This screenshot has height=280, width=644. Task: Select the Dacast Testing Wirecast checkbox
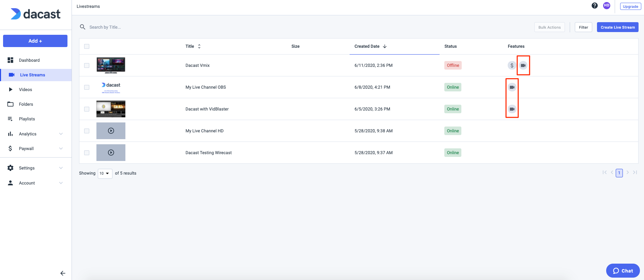(x=87, y=153)
